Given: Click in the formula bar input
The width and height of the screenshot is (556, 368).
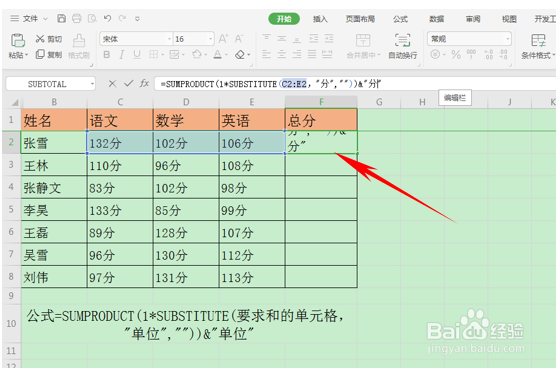Looking at the screenshot, I should [x=355, y=84].
